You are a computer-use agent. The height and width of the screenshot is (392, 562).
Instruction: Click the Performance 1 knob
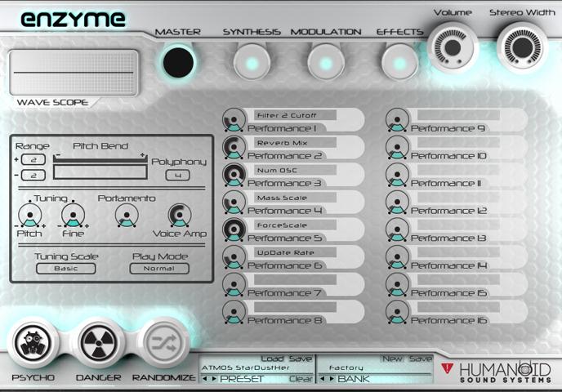click(234, 120)
